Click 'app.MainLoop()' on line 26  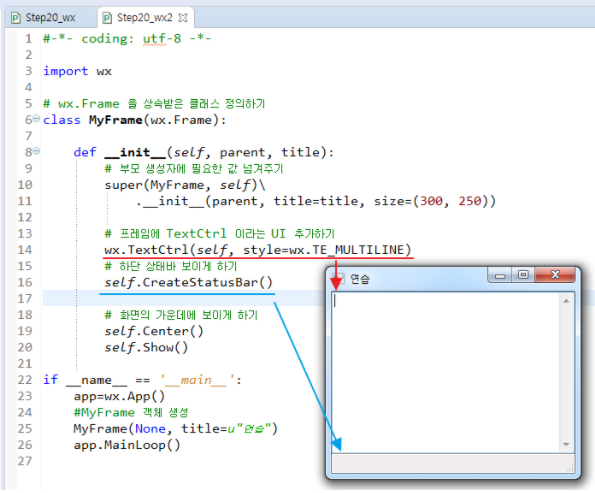(127, 445)
